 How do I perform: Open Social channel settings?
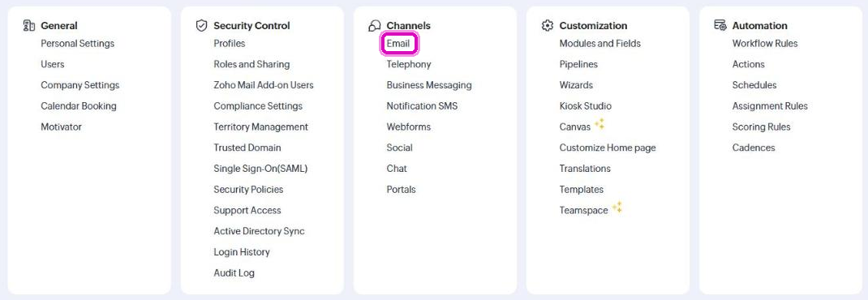coord(400,148)
